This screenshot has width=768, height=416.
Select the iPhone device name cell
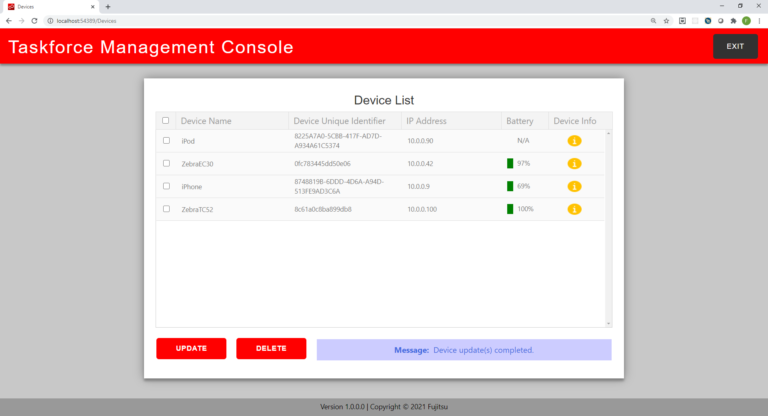(x=192, y=187)
